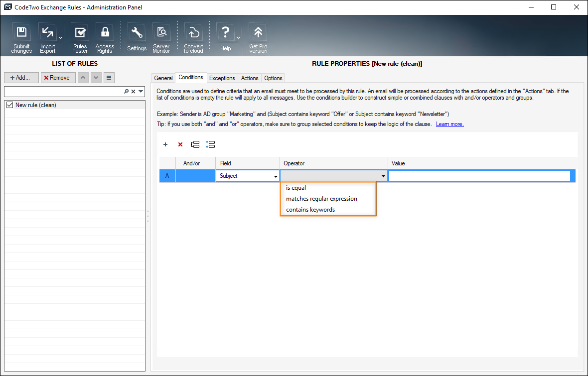The width and height of the screenshot is (588, 376).
Task: Click into the rules search field
Action: click(64, 92)
